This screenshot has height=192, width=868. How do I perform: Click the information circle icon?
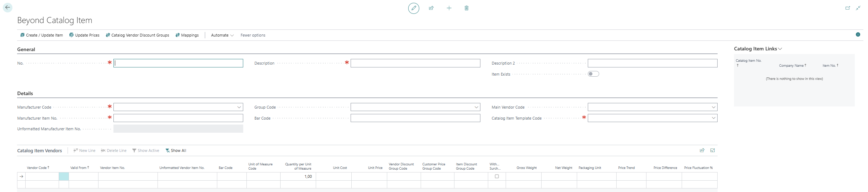(x=858, y=34)
